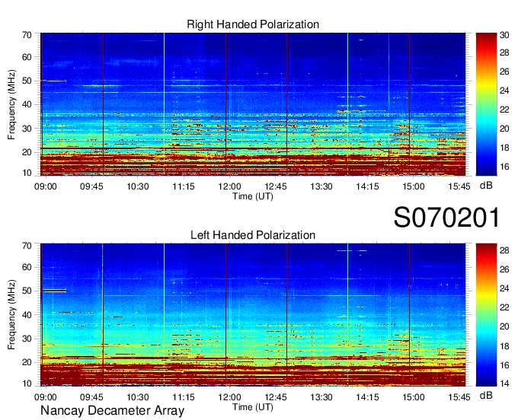Click the 40 frequency tick of Left Handed plot

(27, 315)
